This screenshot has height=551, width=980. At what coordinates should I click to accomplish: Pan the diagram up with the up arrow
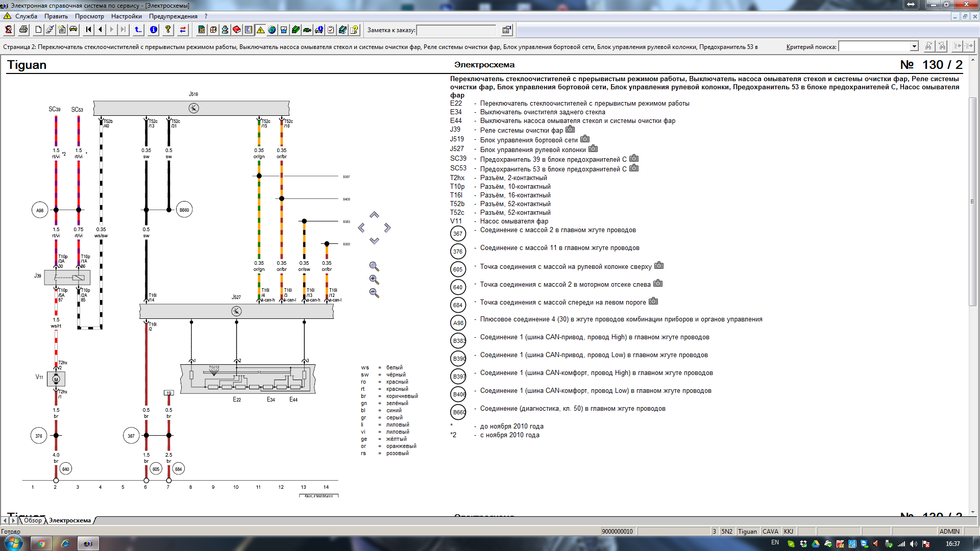click(x=374, y=215)
